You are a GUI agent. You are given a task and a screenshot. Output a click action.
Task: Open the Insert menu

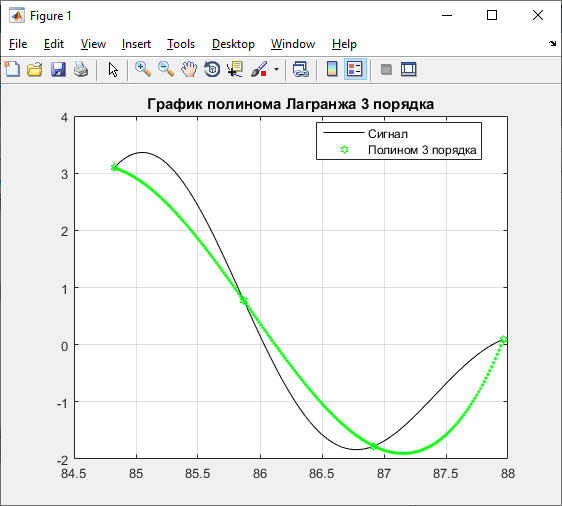click(x=136, y=44)
